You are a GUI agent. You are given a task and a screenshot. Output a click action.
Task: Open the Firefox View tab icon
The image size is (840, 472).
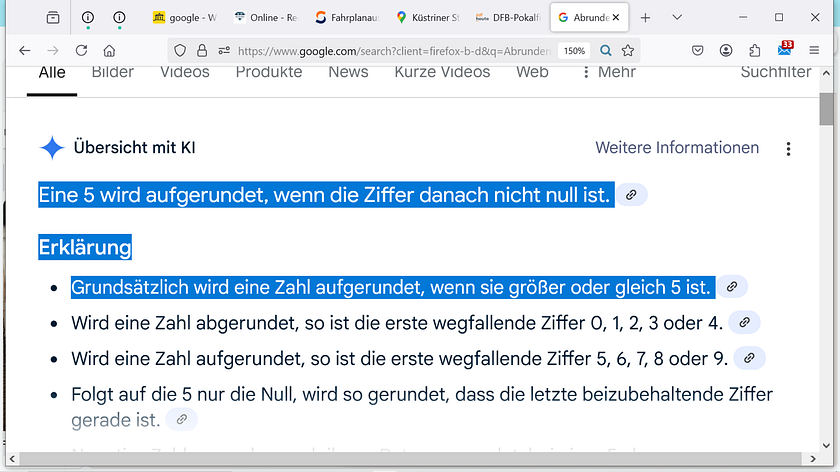[53, 17]
